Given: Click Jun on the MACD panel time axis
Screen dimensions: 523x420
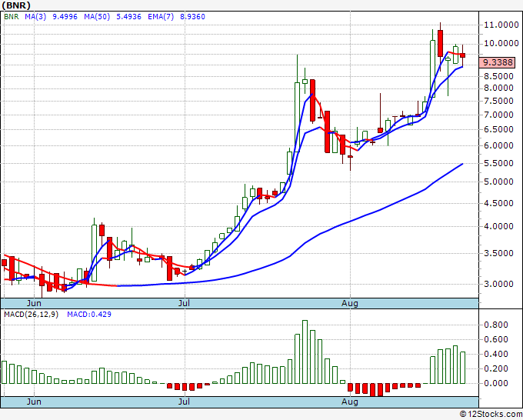Looking at the screenshot, I should [x=34, y=402].
